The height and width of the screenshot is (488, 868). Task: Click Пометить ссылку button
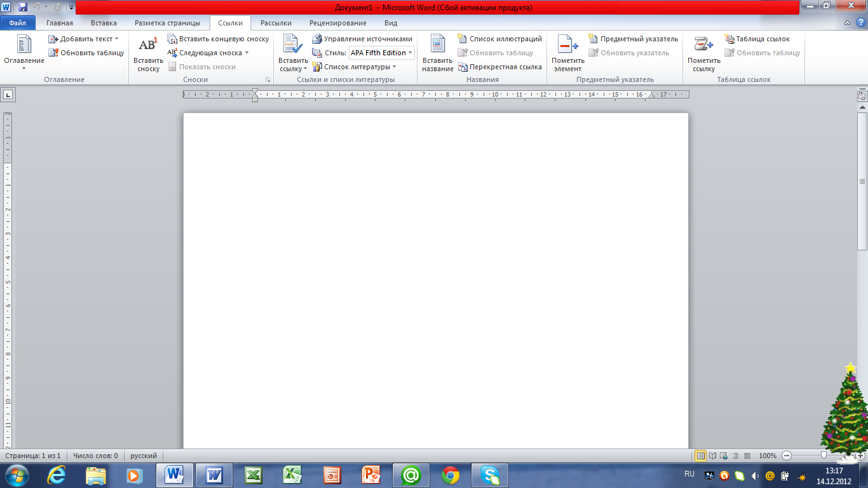tap(704, 53)
